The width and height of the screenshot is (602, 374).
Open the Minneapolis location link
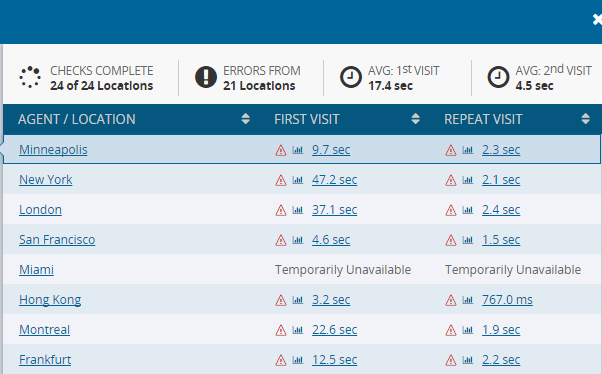click(x=53, y=150)
